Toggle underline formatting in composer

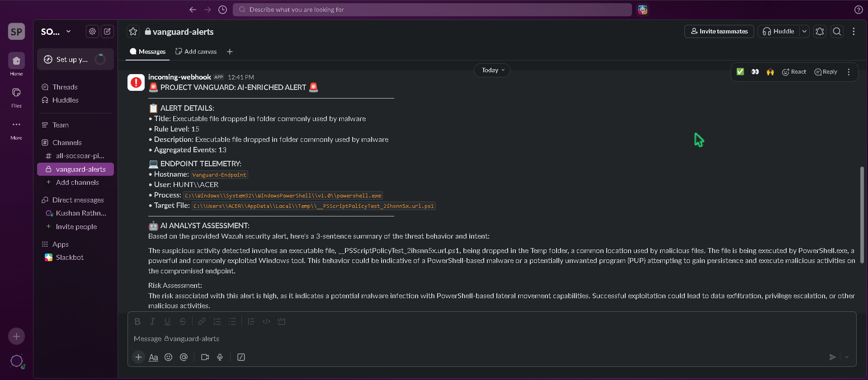pyautogui.click(x=167, y=321)
